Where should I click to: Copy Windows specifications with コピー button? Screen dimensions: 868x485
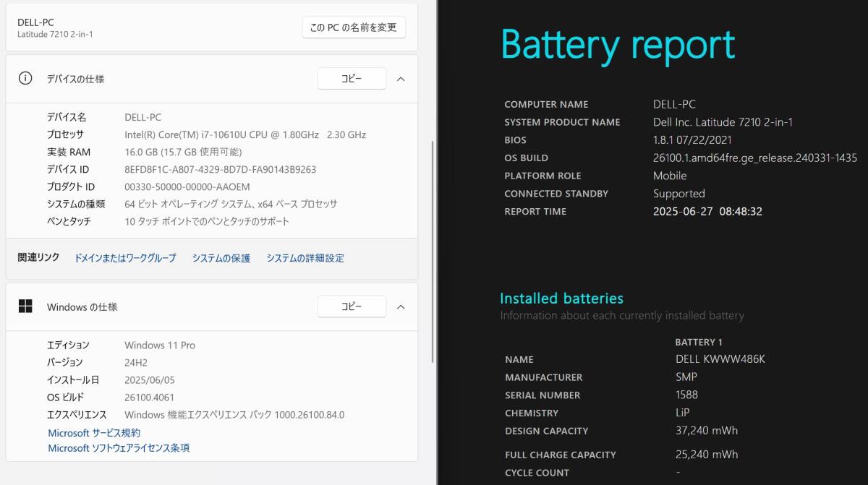[352, 306]
